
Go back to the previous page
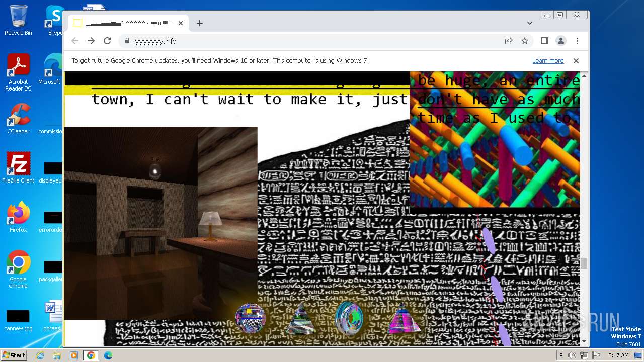[75, 41]
